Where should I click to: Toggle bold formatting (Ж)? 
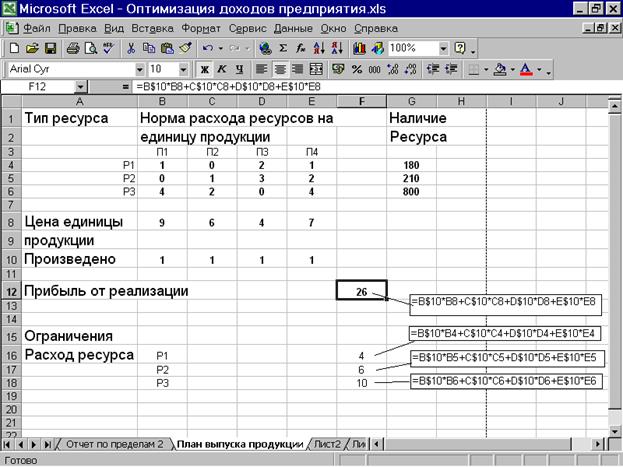pos(204,70)
